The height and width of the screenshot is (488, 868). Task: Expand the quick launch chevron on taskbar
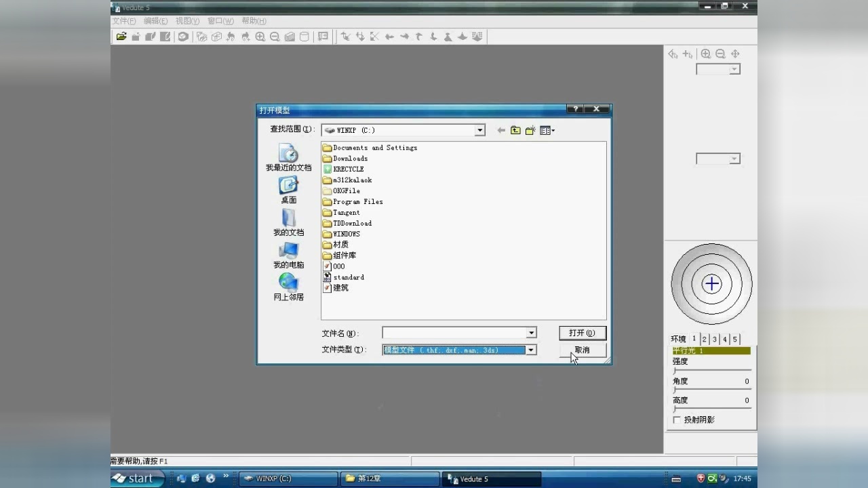pos(226,476)
